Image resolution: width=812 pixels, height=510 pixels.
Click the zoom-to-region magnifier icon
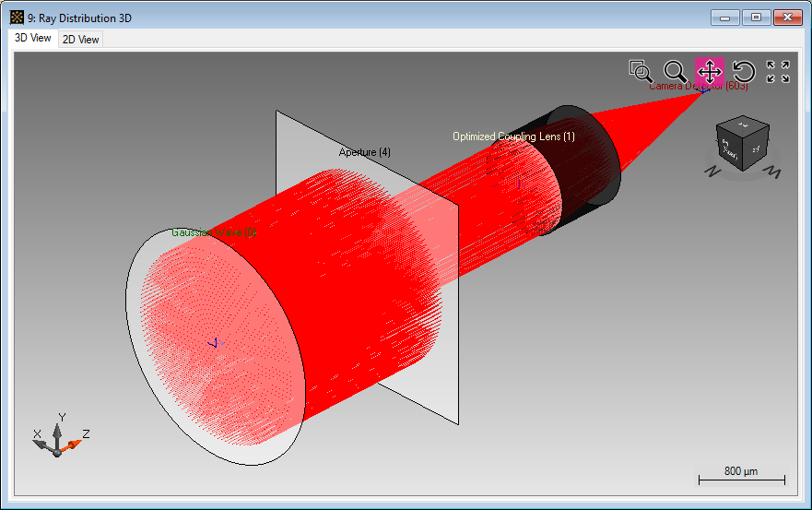click(640, 71)
